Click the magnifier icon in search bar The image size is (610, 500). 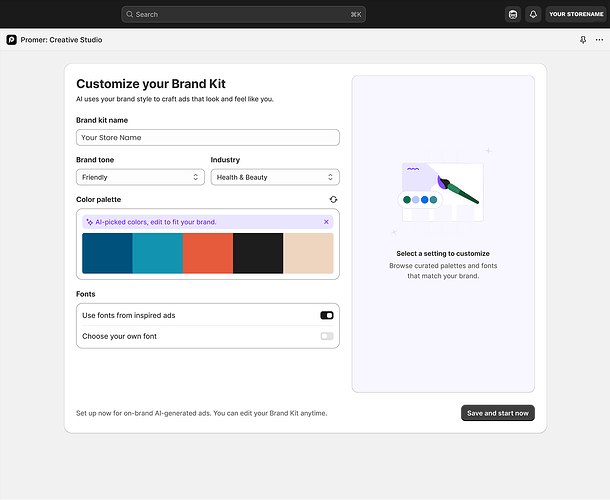130,14
